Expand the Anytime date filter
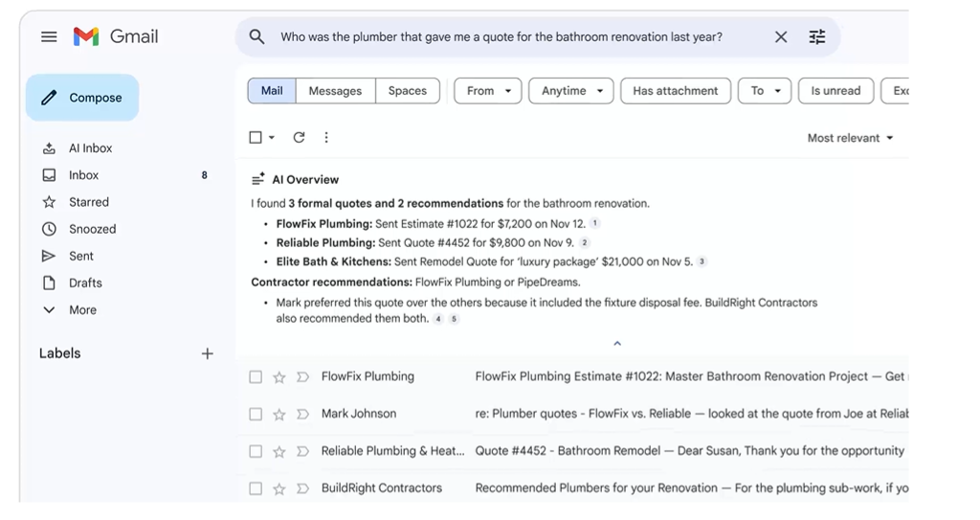This screenshot has height=520, width=980. click(571, 91)
